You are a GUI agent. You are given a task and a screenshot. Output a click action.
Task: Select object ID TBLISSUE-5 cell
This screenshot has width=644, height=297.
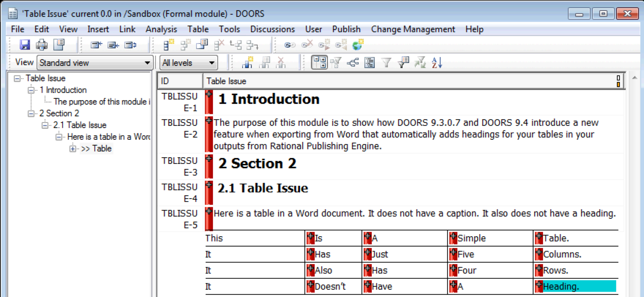point(180,219)
